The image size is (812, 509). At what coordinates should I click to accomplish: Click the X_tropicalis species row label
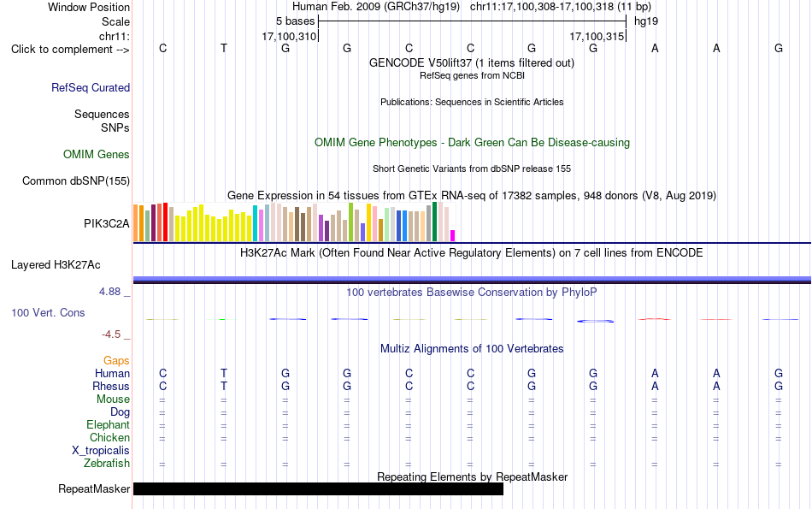(x=101, y=451)
